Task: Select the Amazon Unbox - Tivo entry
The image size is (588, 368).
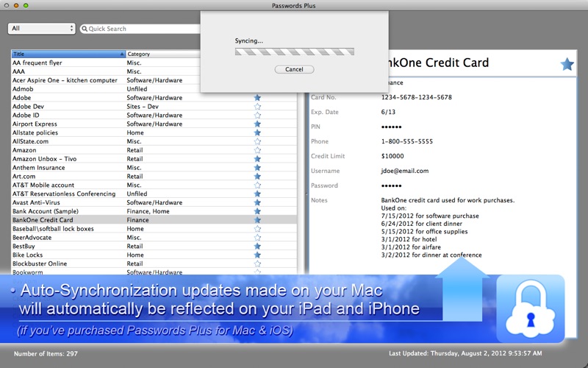Action: [154, 159]
